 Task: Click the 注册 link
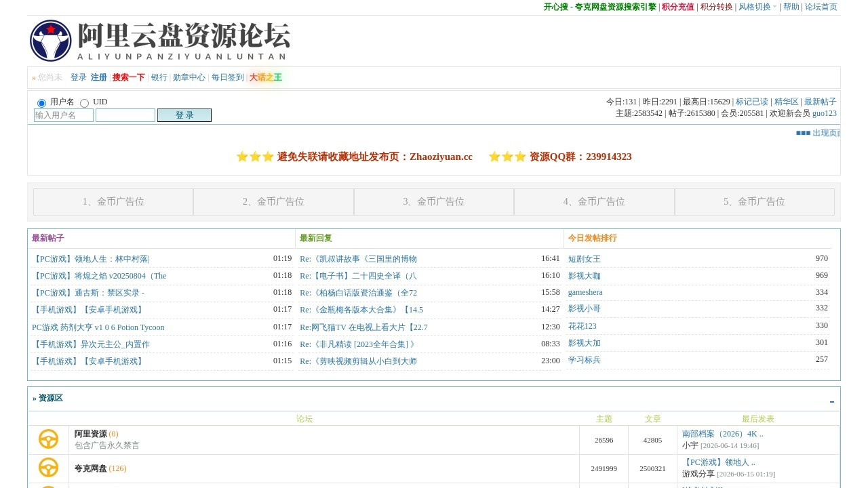point(99,77)
